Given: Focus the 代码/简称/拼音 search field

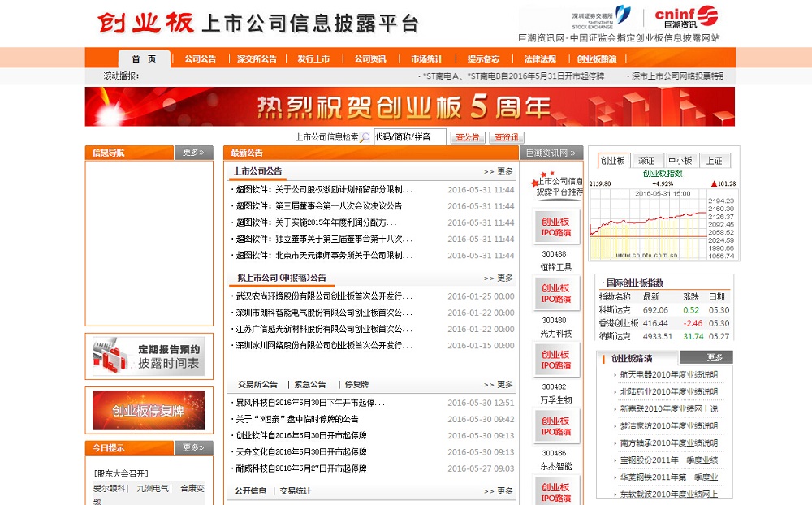Looking at the screenshot, I should (x=409, y=136).
